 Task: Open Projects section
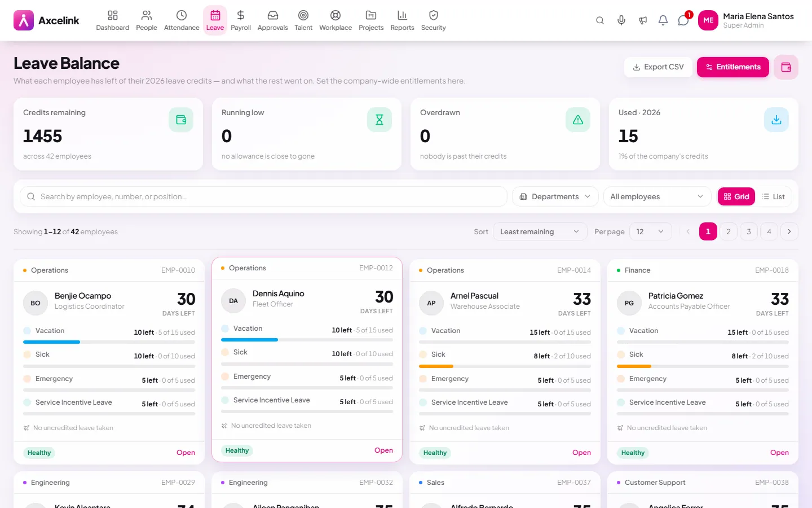371,20
